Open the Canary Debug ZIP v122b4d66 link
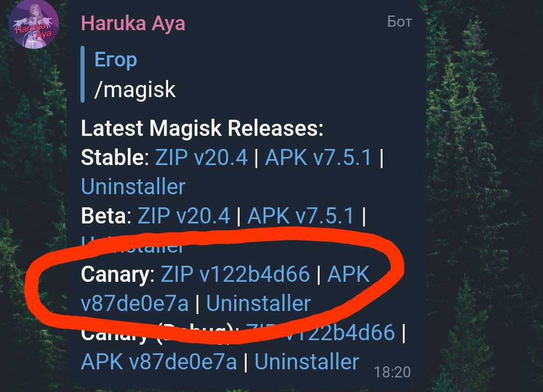The width and height of the screenshot is (543, 392). pos(321,332)
